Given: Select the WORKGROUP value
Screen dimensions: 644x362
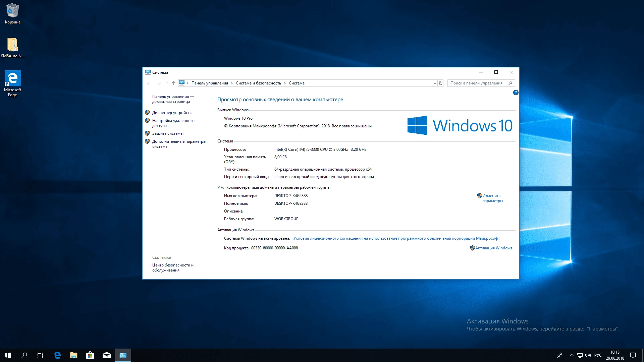Looking at the screenshot, I should [286, 219].
